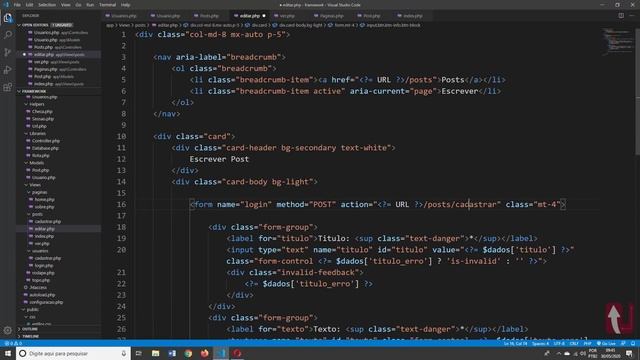Open .htaccess in the file tree
This screenshot has height=360, width=640.
(x=38, y=288)
